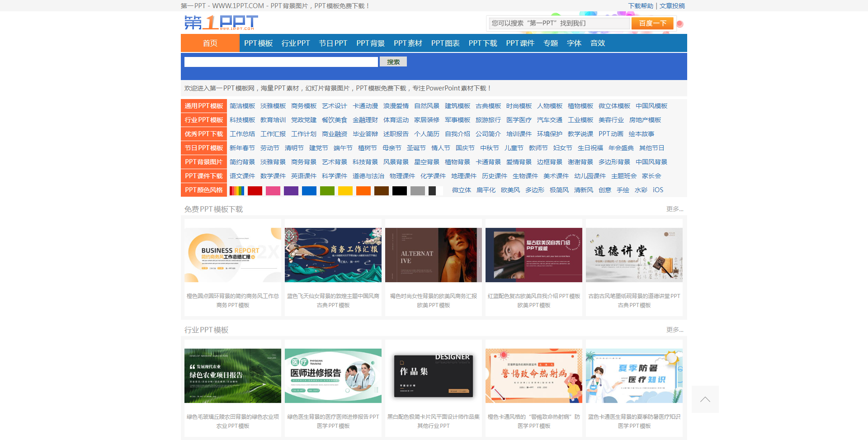Select the purple PPT color style swatch
The height and width of the screenshot is (440, 868).
pos(291,190)
